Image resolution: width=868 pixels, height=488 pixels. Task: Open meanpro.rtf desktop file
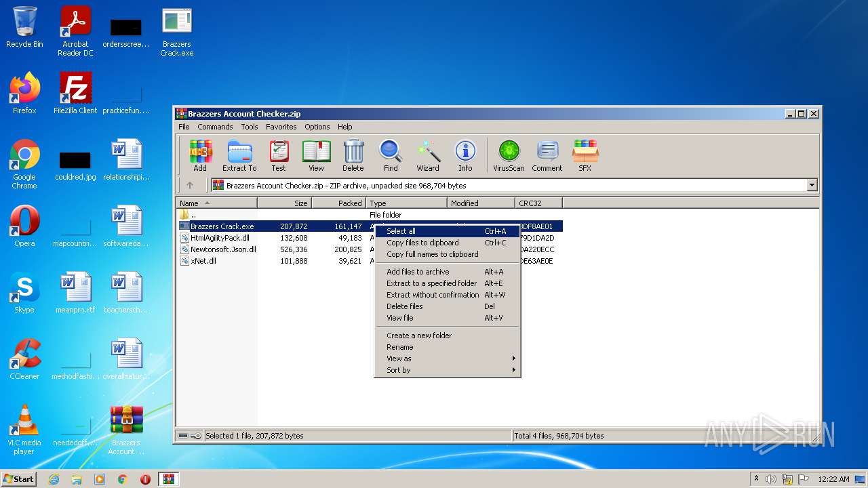(x=75, y=293)
